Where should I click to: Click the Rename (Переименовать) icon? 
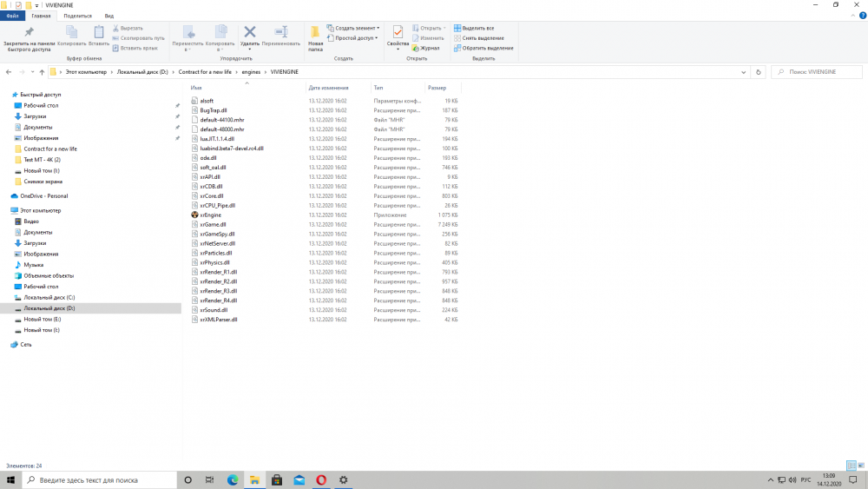280,35
